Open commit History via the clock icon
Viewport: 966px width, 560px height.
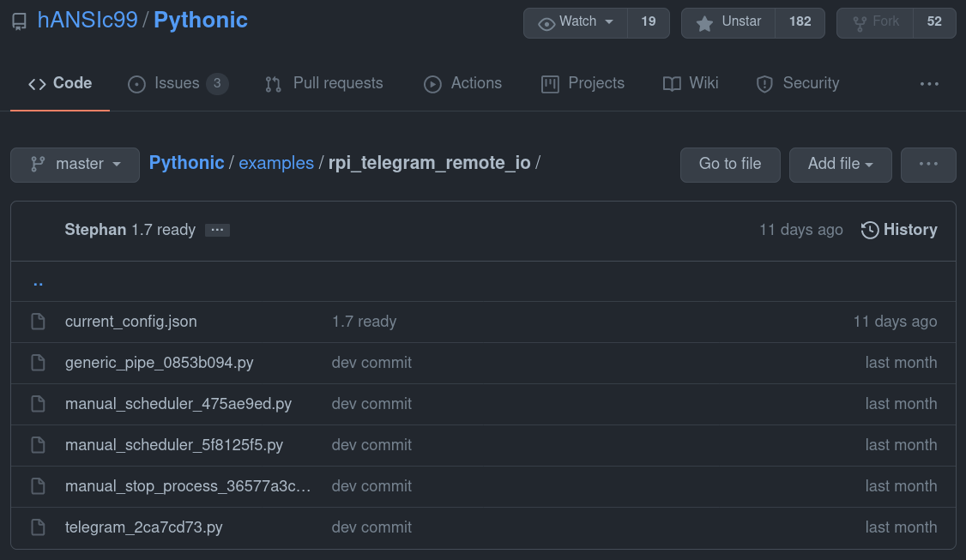(x=869, y=230)
